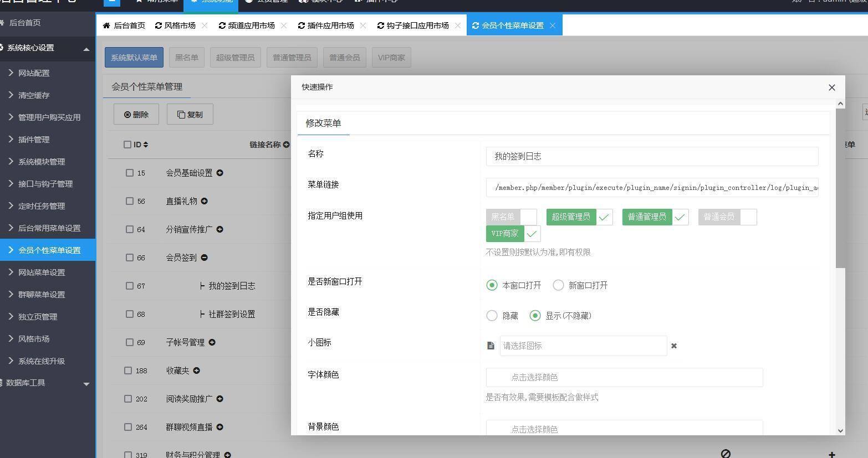This screenshot has height=458, width=868.
Task: Close the 频道应用市场 tab
Action: pos(284,25)
